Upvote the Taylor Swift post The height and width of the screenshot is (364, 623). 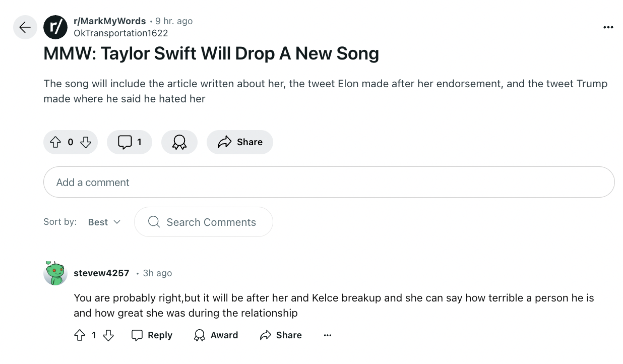(55, 142)
